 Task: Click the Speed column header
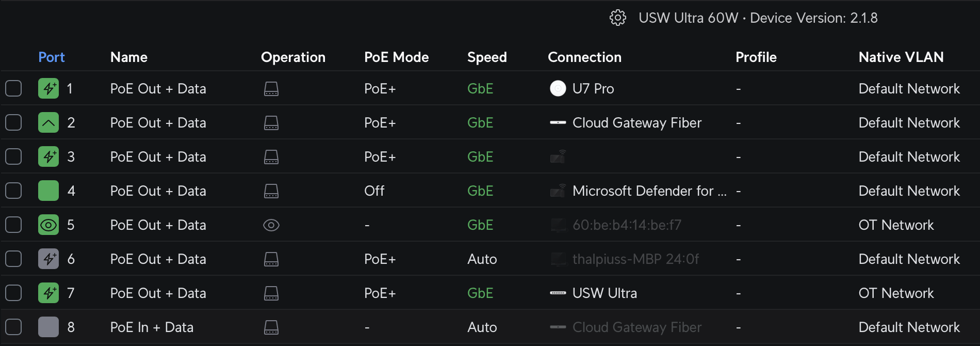[x=487, y=57]
